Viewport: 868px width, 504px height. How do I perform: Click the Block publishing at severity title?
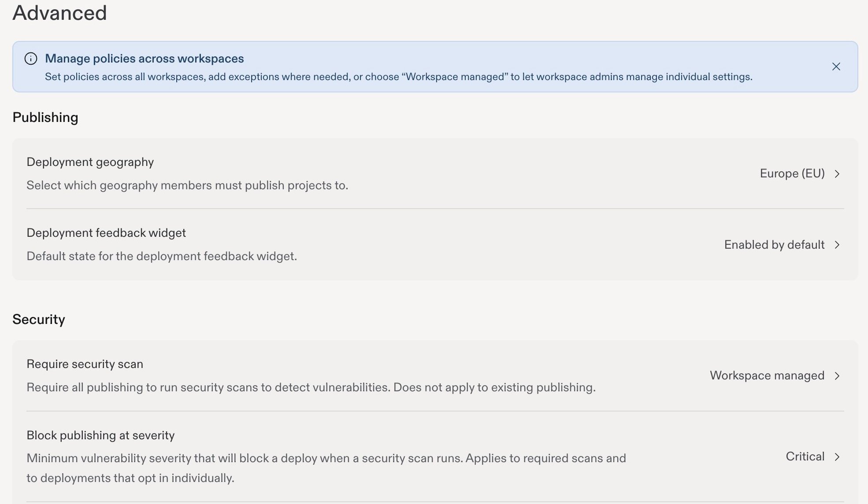coord(100,435)
